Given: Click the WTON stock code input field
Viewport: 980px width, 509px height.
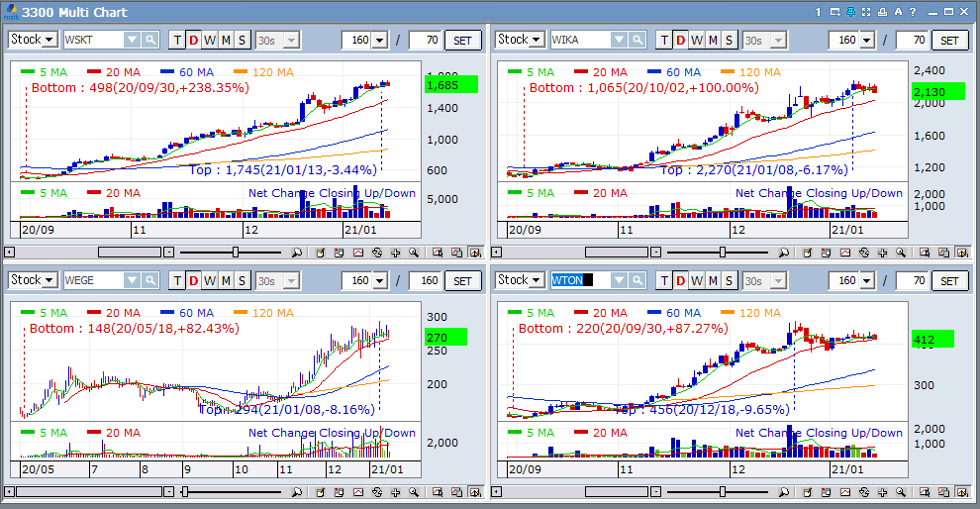Looking at the screenshot, I should pyautogui.click(x=579, y=280).
